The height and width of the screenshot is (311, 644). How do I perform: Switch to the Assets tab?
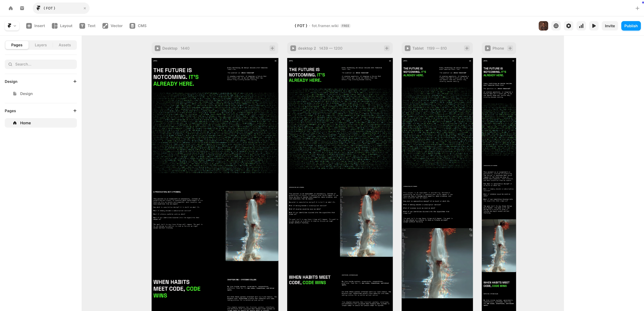(x=64, y=45)
